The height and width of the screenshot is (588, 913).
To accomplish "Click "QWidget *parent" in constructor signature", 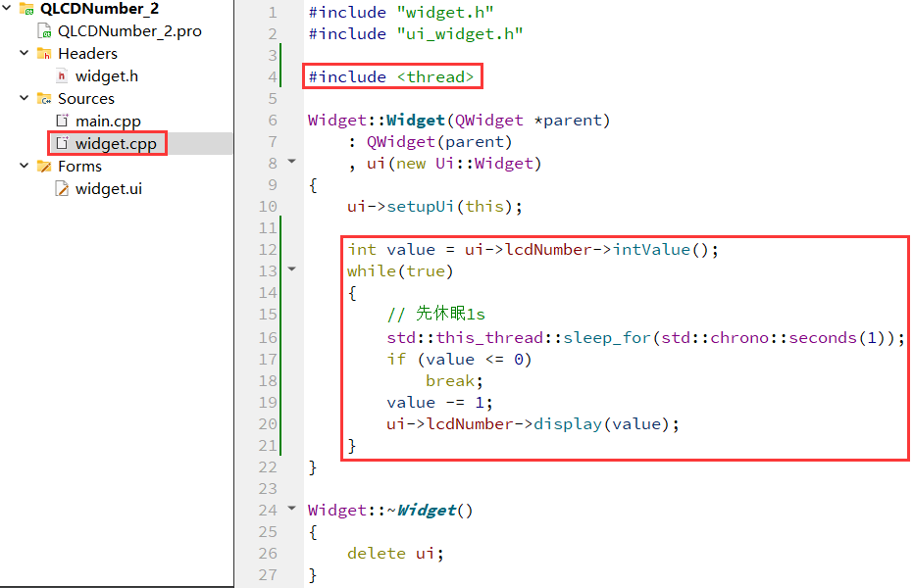I will coord(529,121).
